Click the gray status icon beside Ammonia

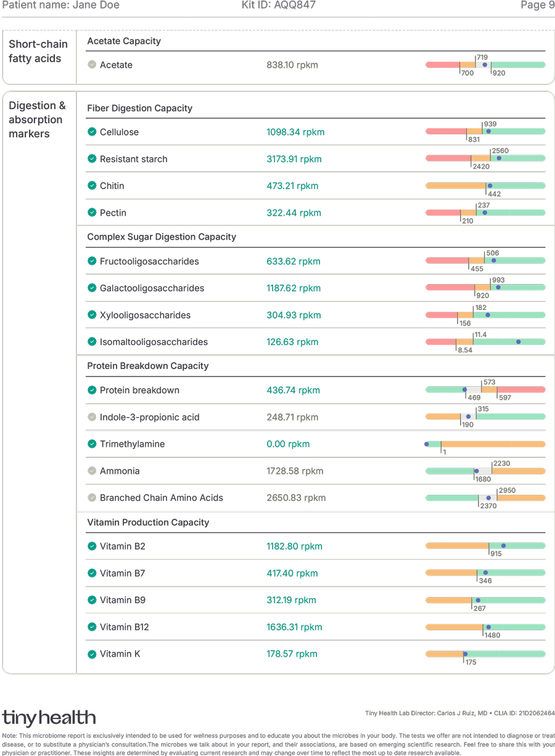coord(92,471)
